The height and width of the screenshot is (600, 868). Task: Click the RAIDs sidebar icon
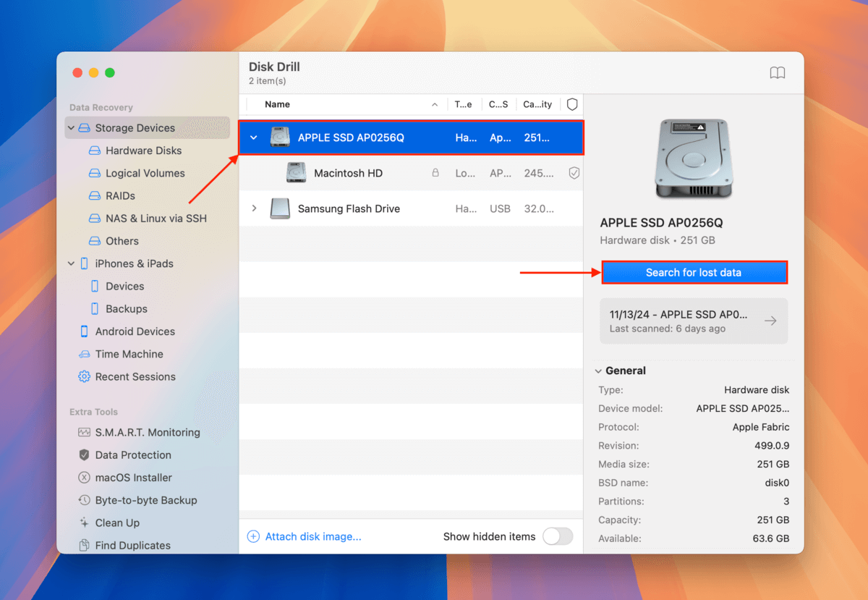click(95, 195)
